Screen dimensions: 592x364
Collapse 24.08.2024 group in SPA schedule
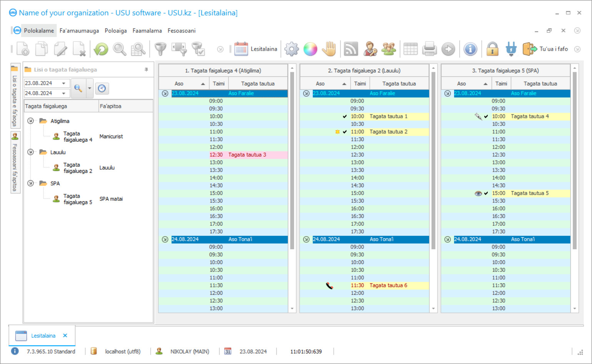coord(447,239)
